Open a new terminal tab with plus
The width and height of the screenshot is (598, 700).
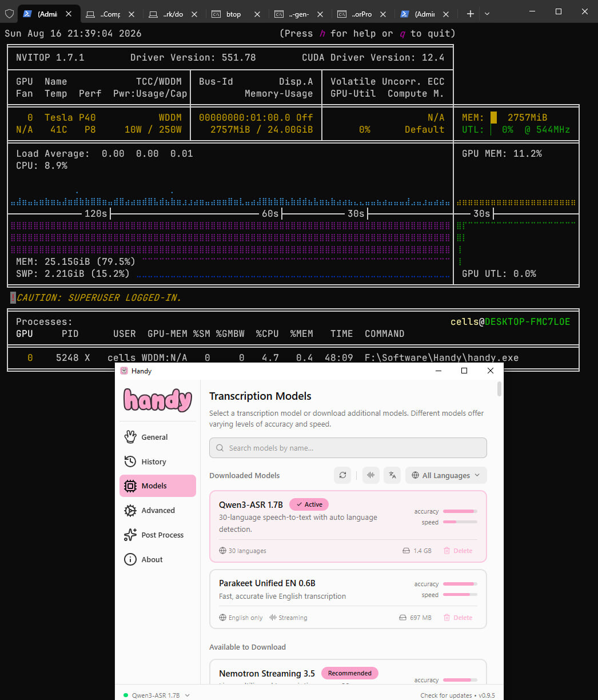coord(470,13)
